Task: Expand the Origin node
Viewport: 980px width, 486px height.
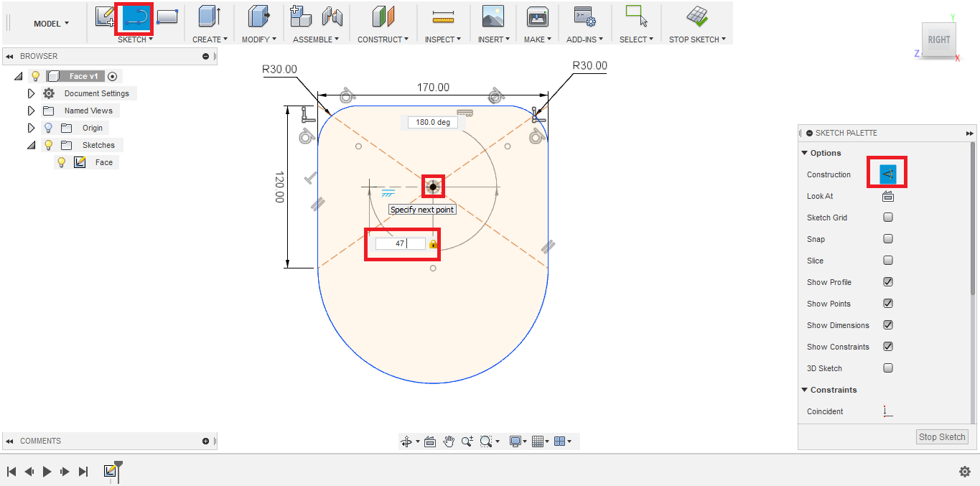Action: 31,128
